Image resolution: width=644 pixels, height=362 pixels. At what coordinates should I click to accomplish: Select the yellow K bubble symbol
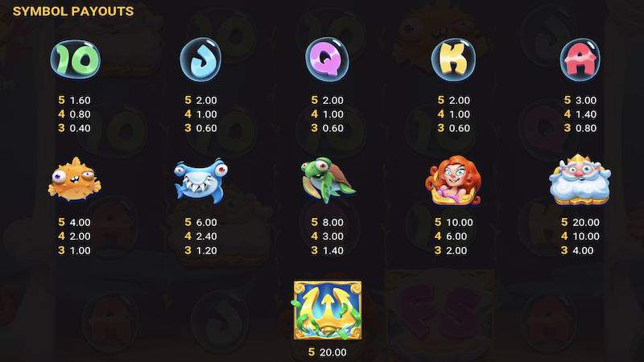coord(453,60)
